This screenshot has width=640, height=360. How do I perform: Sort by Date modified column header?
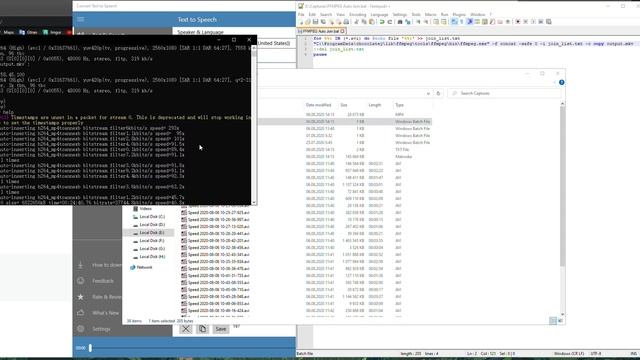[x=318, y=105]
